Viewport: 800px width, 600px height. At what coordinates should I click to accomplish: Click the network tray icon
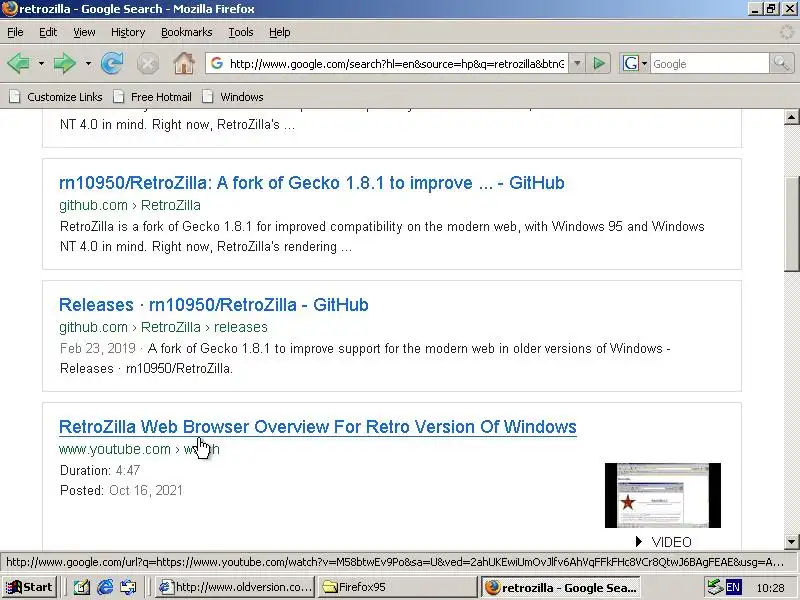tap(716, 587)
